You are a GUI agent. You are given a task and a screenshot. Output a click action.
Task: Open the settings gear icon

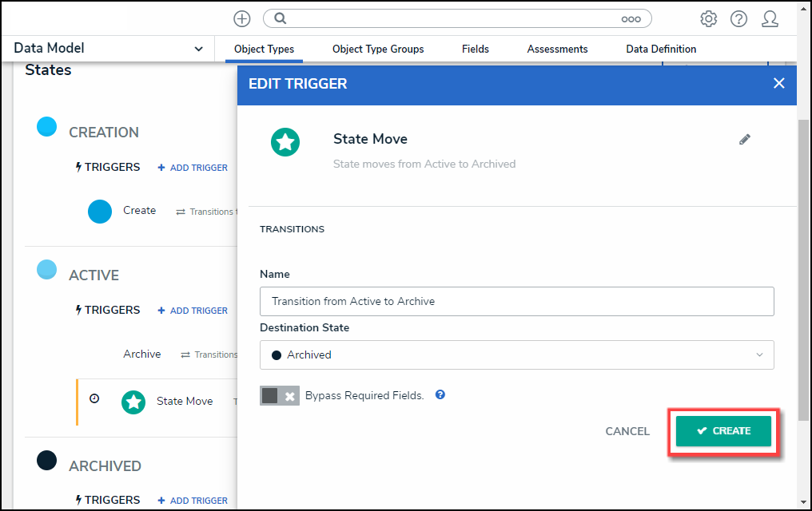(708, 18)
